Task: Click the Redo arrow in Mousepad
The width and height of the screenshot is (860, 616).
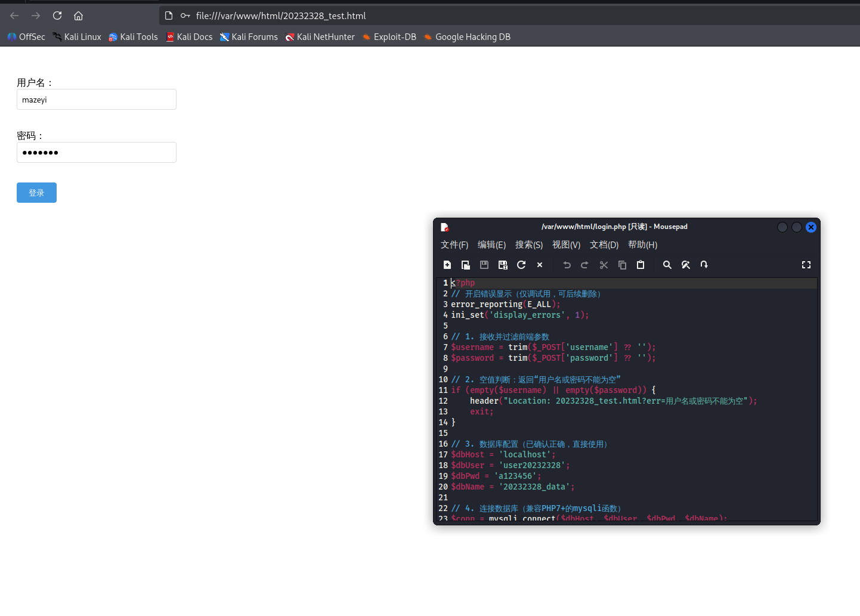Action: pyautogui.click(x=585, y=265)
